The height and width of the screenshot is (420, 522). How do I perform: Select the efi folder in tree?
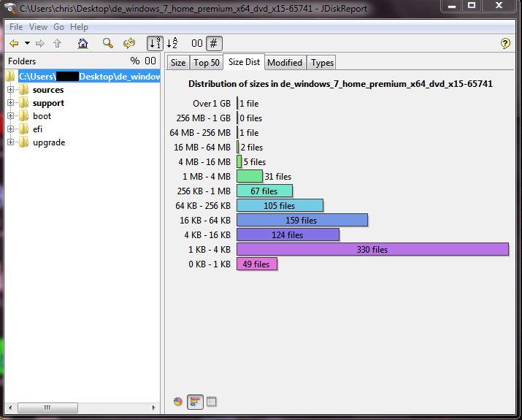[38, 129]
